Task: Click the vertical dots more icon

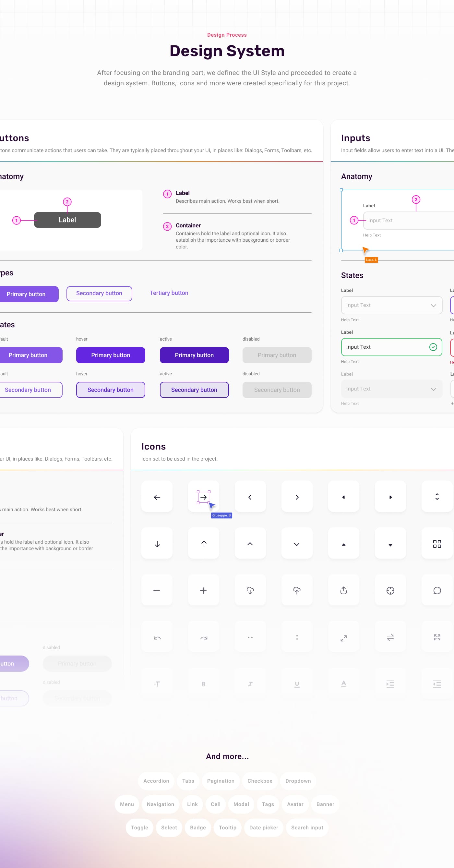Action: coord(297,637)
